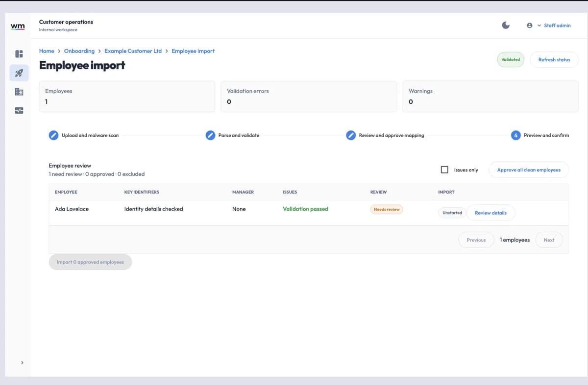The width and height of the screenshot is (588, 385).
Task: Click the Upload and malware scan label
Action: coord(90,135)
